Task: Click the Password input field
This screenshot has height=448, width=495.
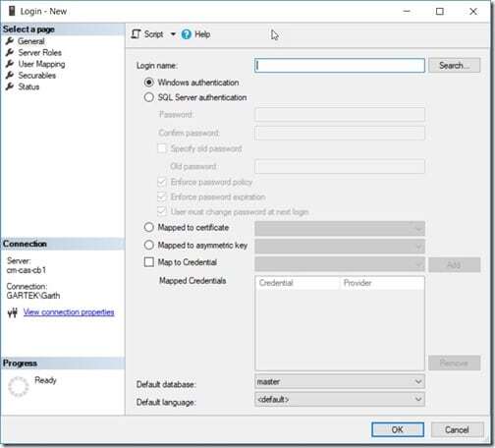Action: coord(340,115)
